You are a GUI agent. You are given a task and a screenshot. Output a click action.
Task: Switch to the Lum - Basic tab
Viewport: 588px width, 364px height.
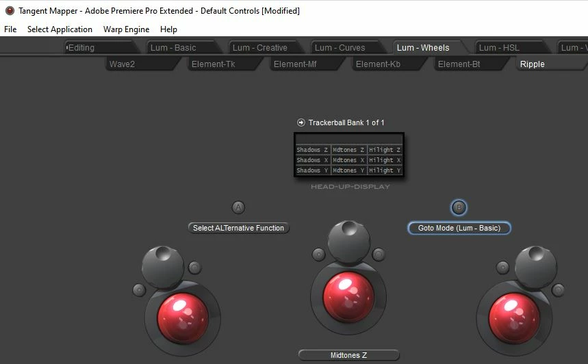point(183,48)
